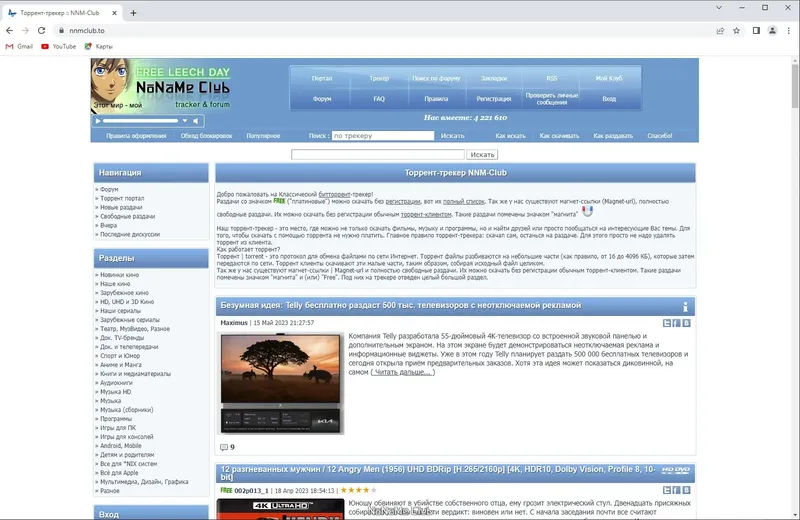Go back in browser history
800x520 pixels.
click(x=9, y=31)
